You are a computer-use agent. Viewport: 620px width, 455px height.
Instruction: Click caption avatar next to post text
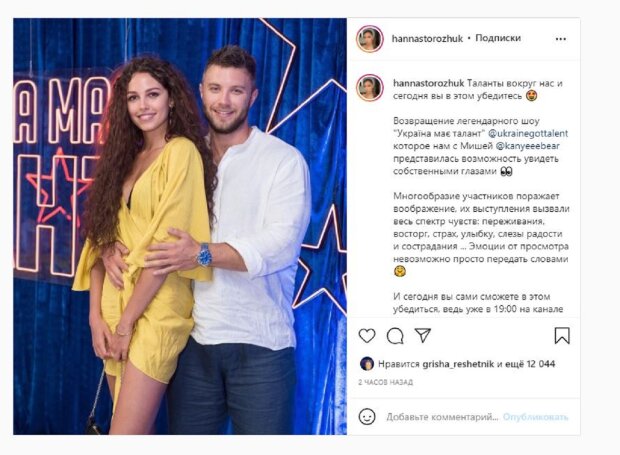[x=370, y=87]
